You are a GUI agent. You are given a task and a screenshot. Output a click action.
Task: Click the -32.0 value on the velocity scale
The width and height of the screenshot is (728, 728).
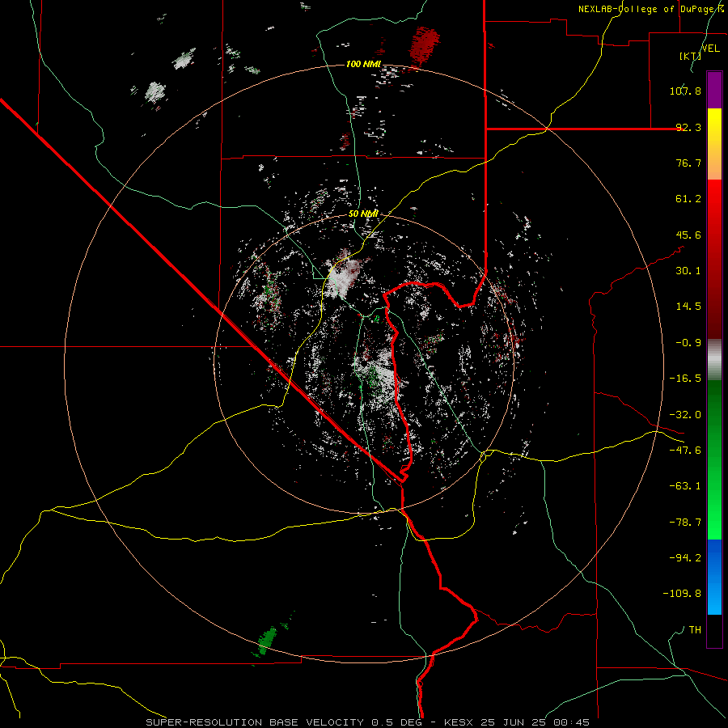685,415
